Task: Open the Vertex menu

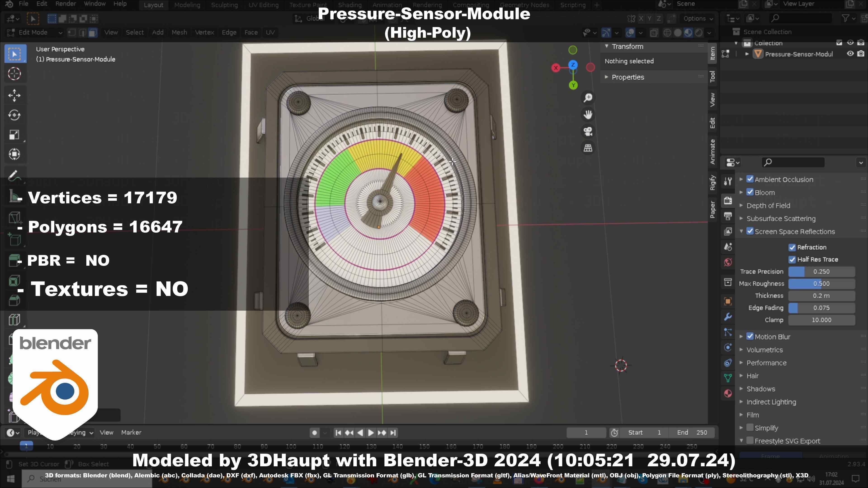Action: (x=205, y=33)
